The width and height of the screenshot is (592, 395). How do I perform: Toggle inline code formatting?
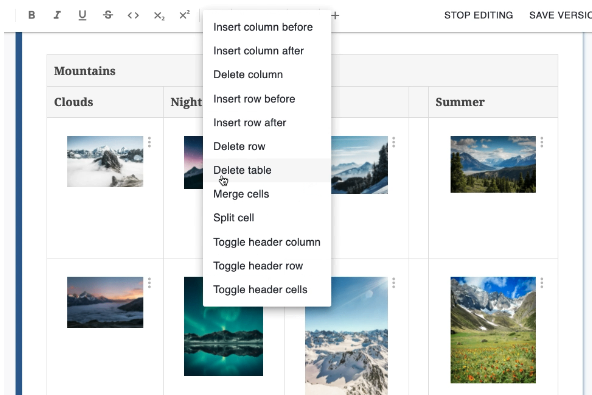(133, 15)
